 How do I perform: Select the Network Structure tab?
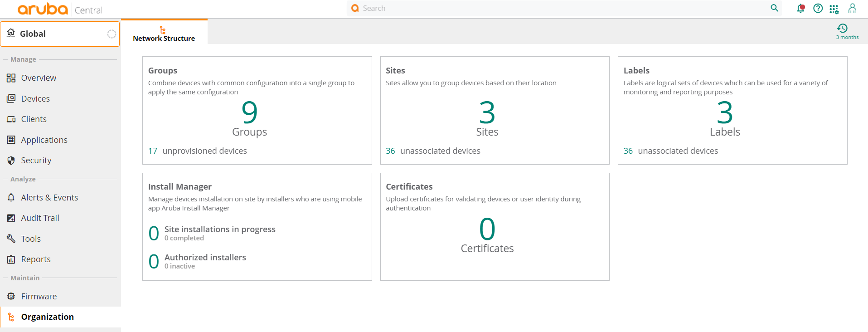[x=164, y=34]
